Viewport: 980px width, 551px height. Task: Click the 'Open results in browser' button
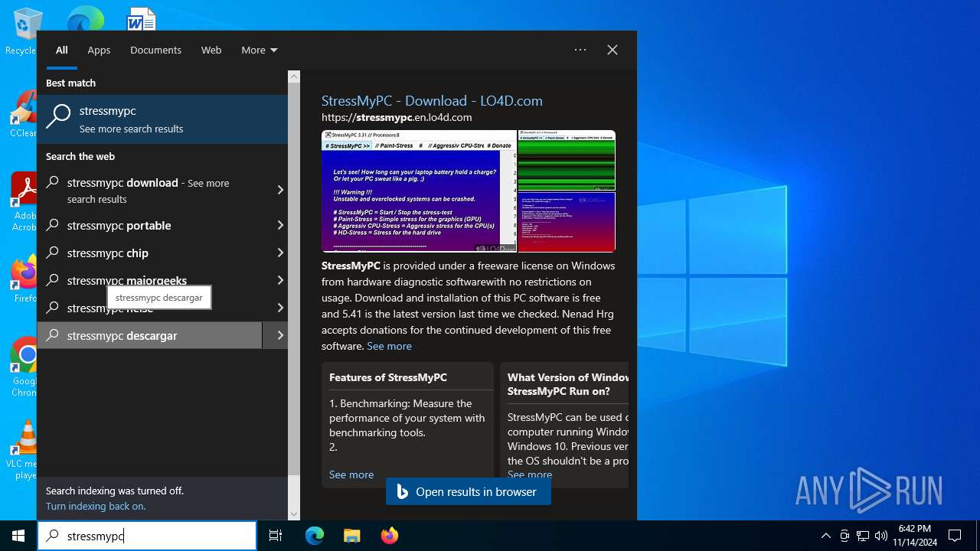tap(469, 492)
